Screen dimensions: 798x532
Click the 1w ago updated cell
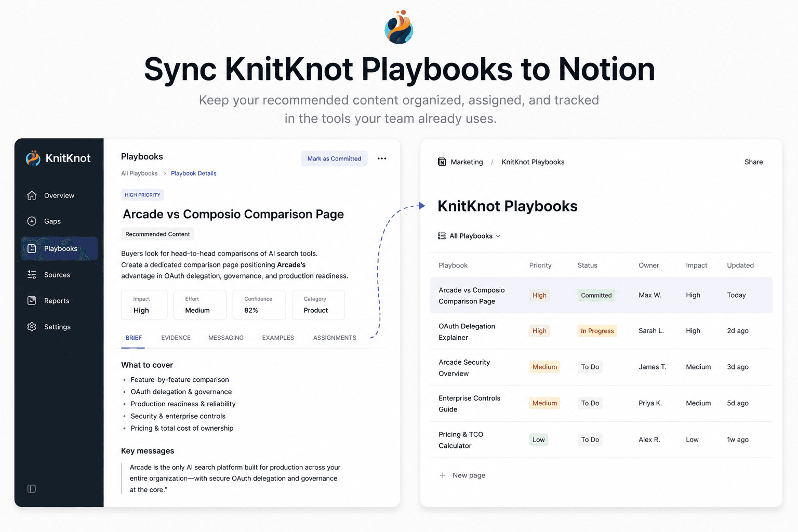click(738, 440)
